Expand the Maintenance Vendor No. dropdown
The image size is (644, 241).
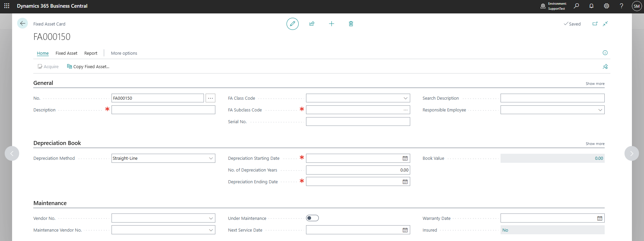(x=211, y=230)
